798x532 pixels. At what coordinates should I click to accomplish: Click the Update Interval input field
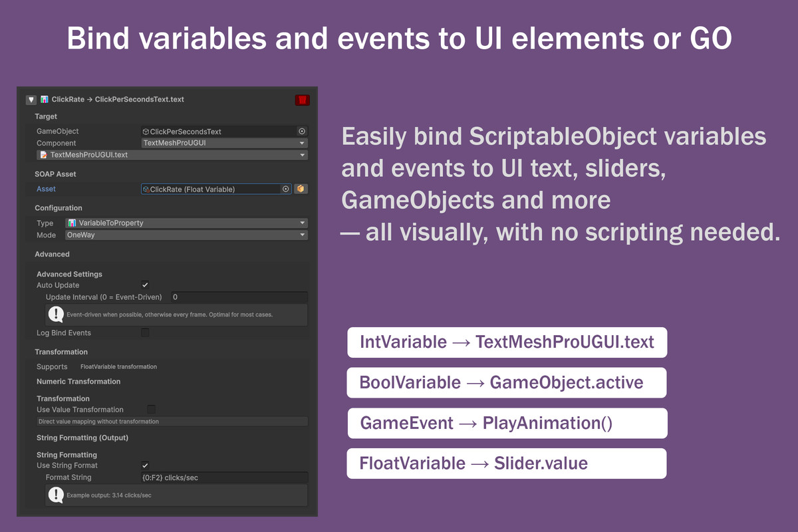point(239,297)
